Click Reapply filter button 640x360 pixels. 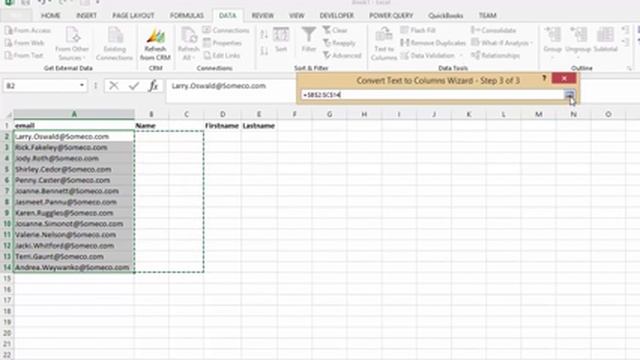339,43
